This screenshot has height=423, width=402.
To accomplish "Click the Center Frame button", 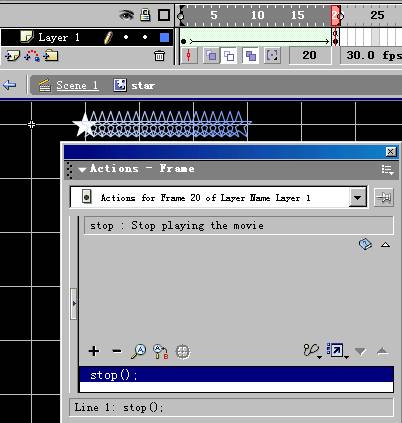I will click(189, 55).
